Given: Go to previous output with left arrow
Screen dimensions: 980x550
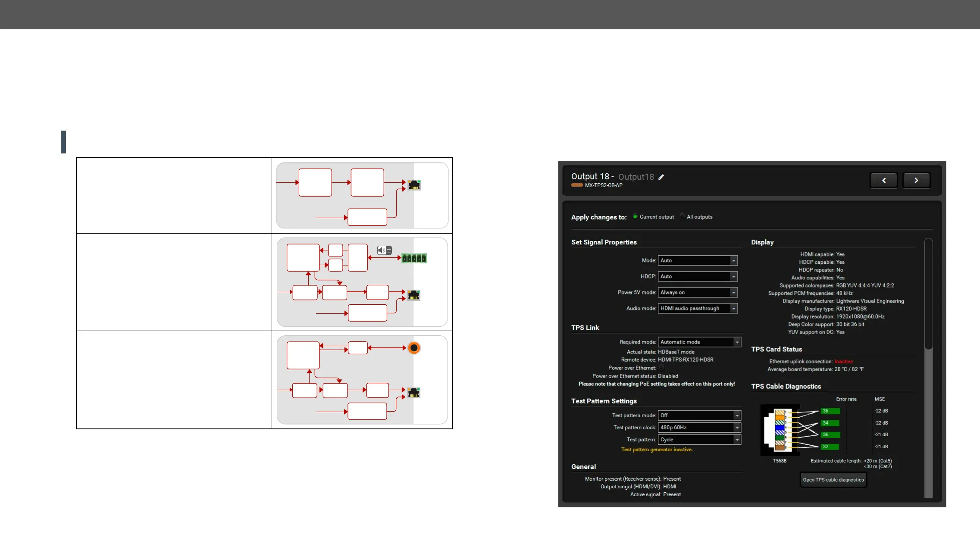Looking at the screenshot, I should point(883,181).
